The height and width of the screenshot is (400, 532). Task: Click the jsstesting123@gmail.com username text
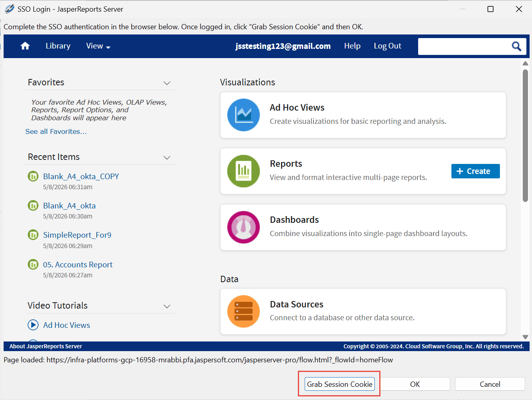[x=283, y=46]
